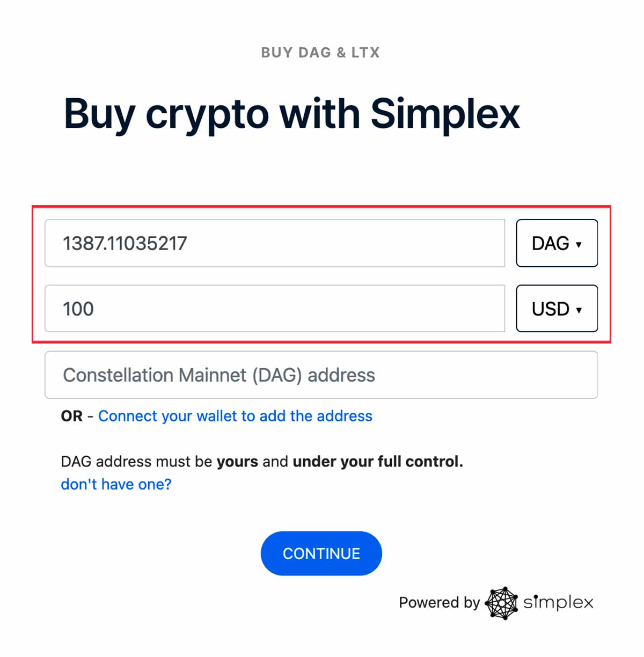This screenshot has height=657, width=644.
Task: Click the 'DAG address must be' text
Action: (136, 462)
